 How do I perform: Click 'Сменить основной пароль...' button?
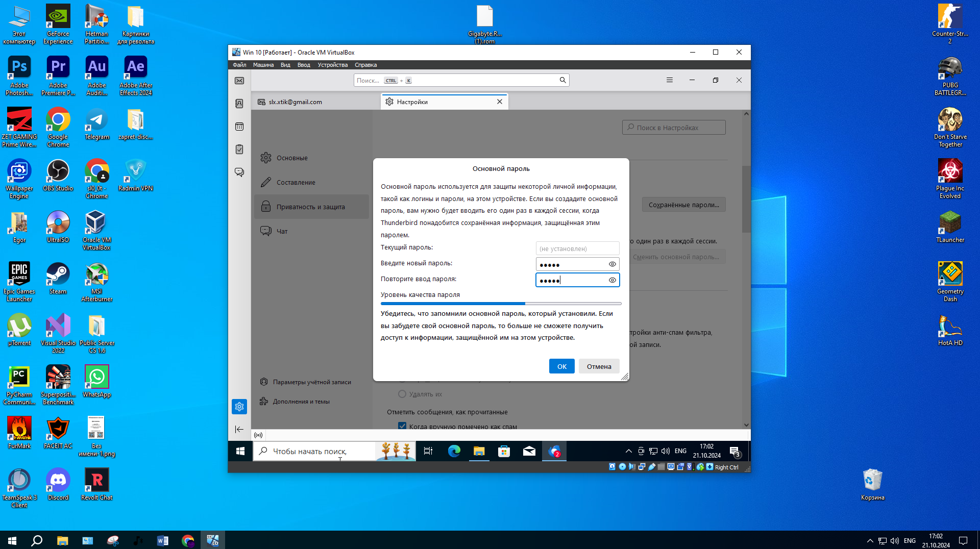click(676, 257)
